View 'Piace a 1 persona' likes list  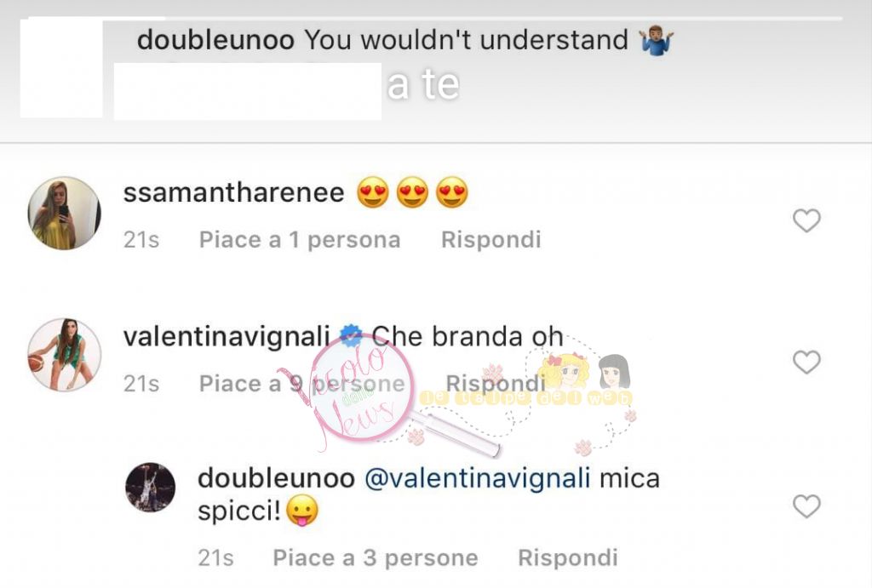click(x=300, y=240)
